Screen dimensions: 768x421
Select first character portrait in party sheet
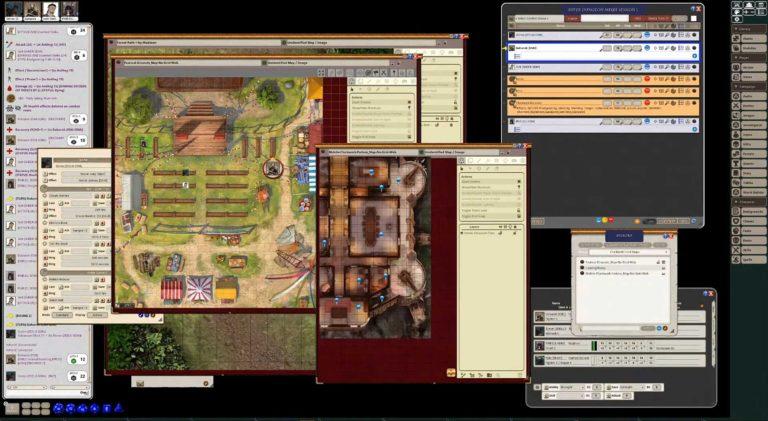[x=540, y=317]
